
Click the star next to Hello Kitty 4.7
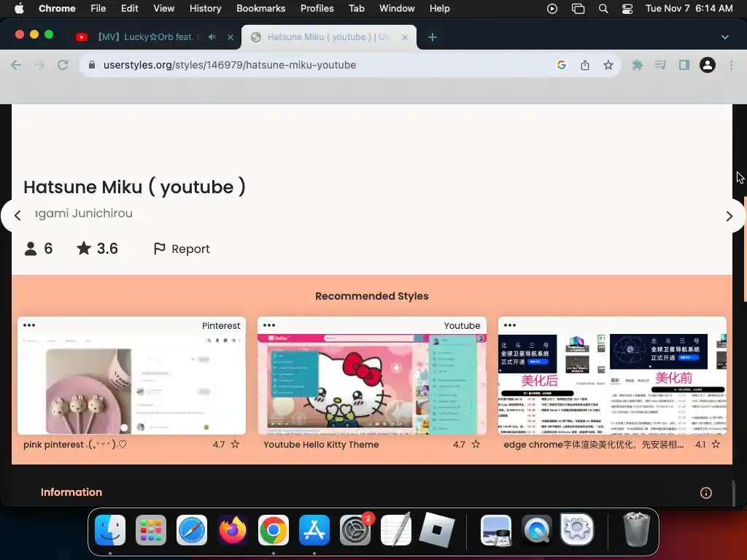pos(476,444)
